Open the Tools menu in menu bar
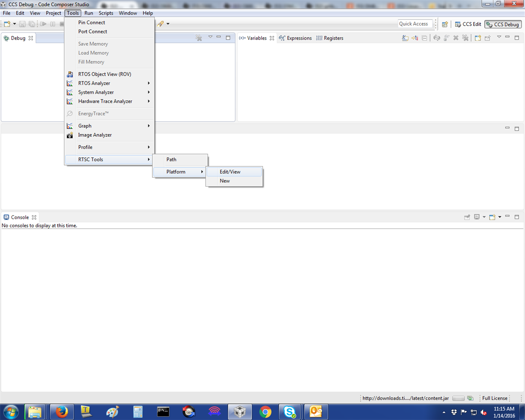 coord(73,13)
